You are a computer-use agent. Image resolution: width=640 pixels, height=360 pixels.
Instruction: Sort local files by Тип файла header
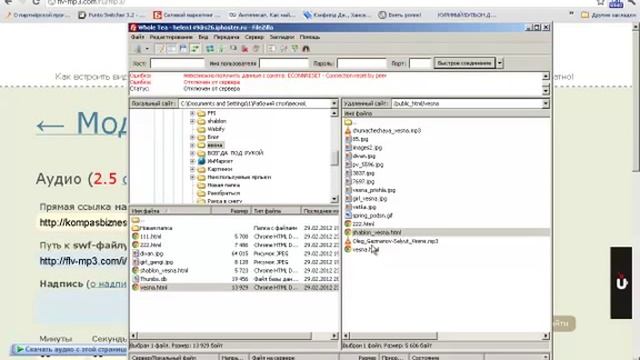click(276, 211)
